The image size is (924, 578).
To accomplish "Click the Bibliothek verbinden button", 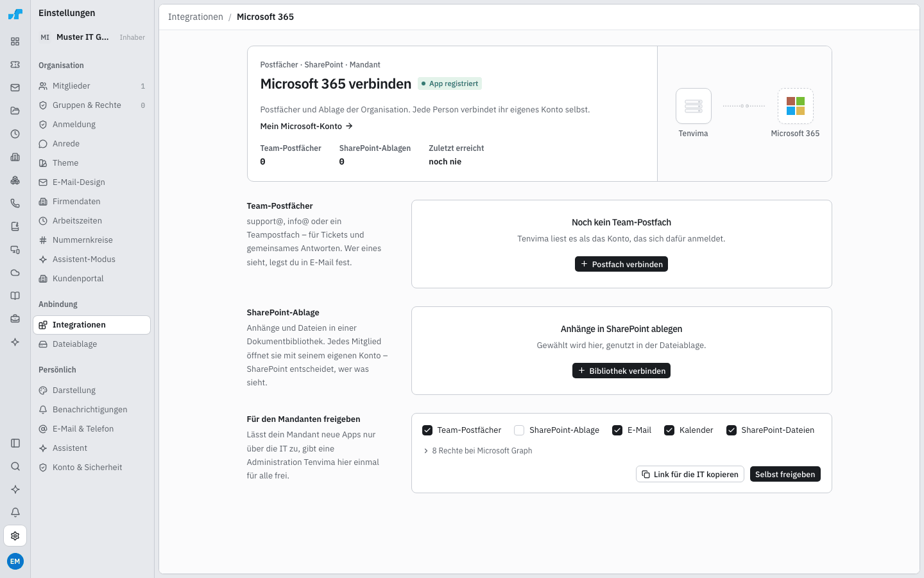I will point(621,371).
